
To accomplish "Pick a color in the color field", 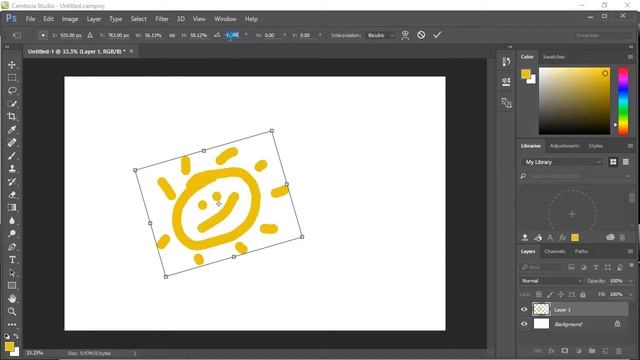I will tap(574, 101).
